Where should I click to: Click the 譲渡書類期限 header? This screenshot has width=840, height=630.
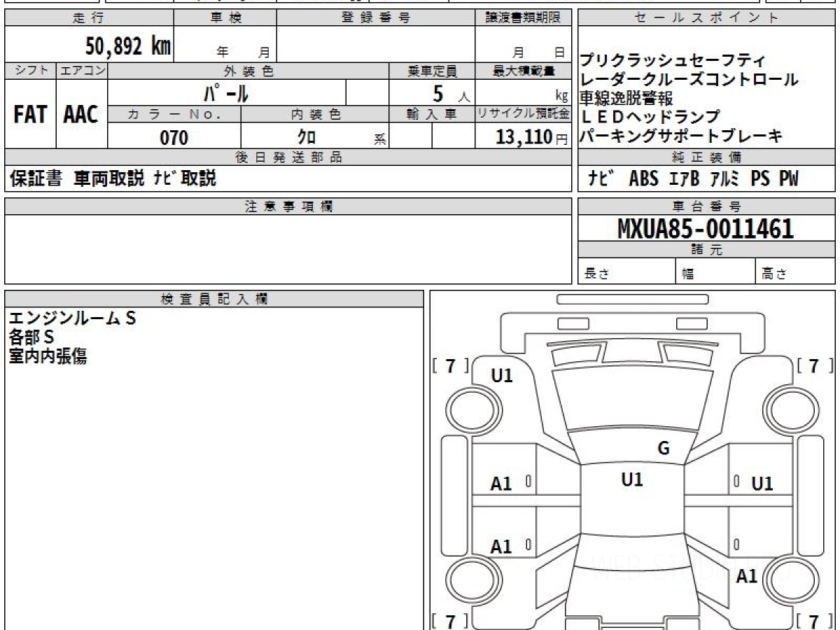pyautogui.click(x=523, y=18)
